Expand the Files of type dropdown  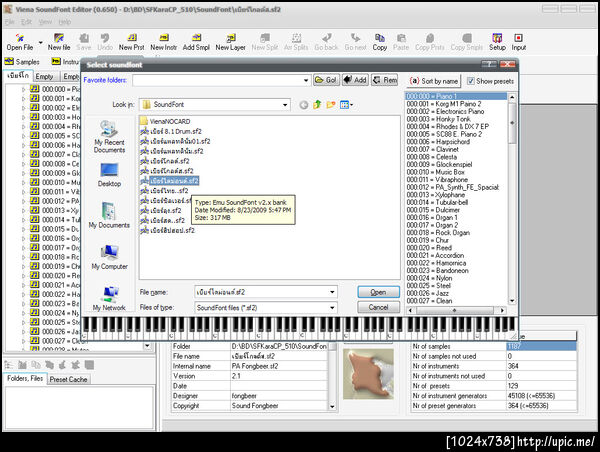pos(332,307)
